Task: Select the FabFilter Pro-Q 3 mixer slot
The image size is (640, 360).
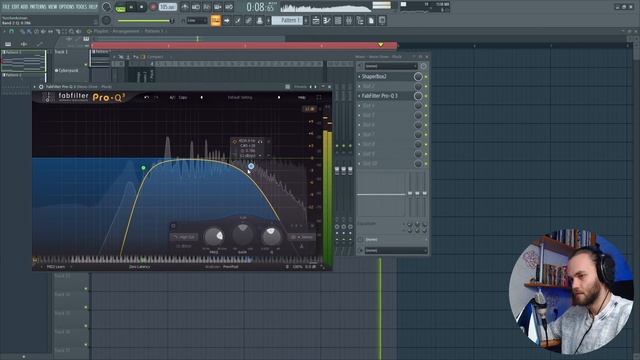Action: click(x=386, y=96)
